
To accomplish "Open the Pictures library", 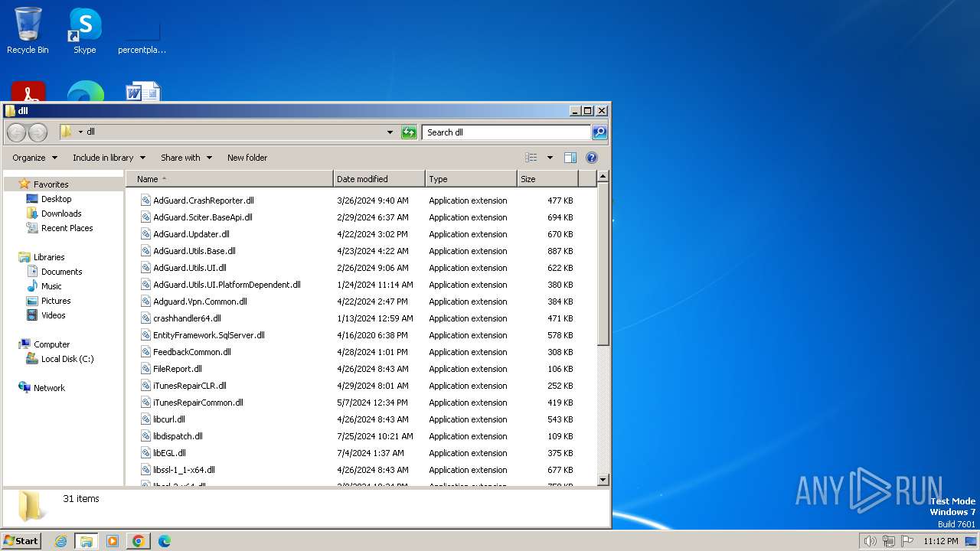I will pyautogui.click(x=56, y=301).
